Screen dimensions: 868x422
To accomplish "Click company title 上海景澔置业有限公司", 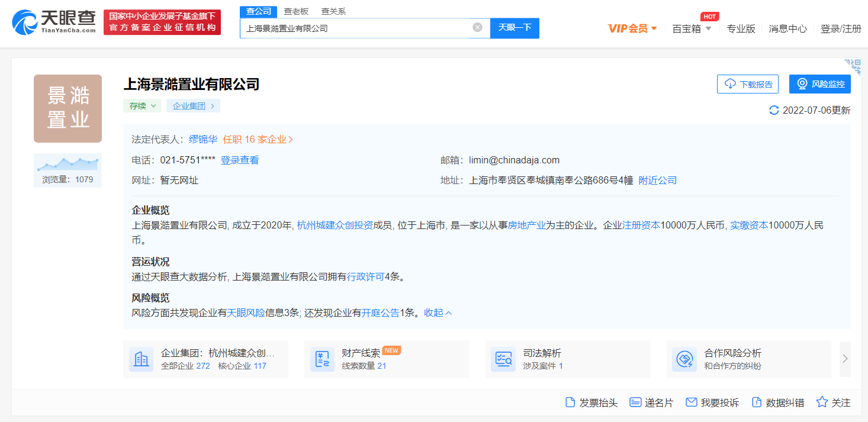I will pyautogui.click(x=191, y=84).
